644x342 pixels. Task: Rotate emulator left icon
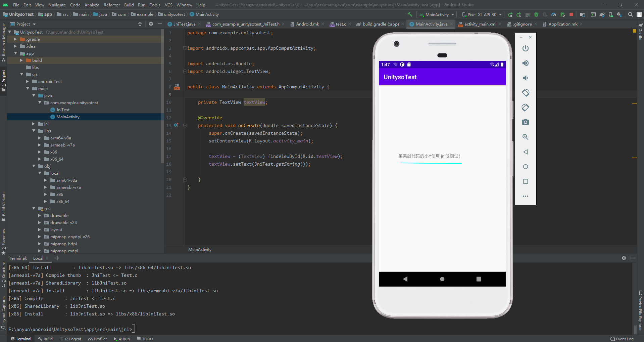tap(526, 93)
